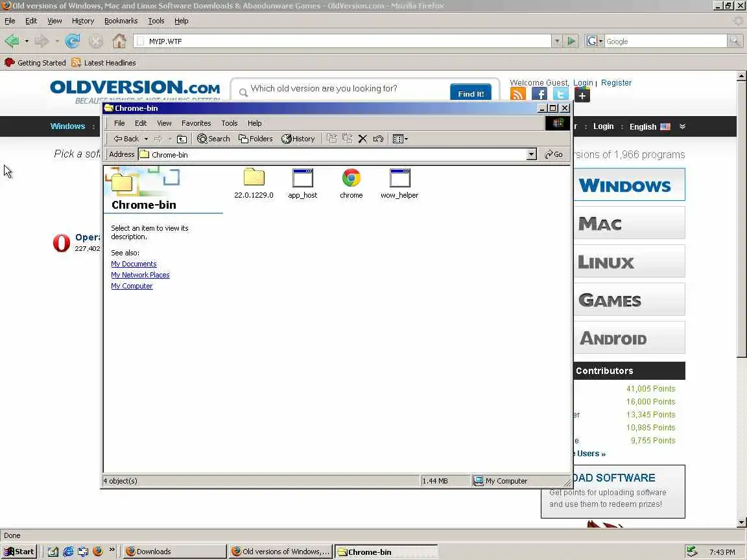Click the green Go arrow in Firefox
Viewport: 747px width, 560px height.
[571, 41]
